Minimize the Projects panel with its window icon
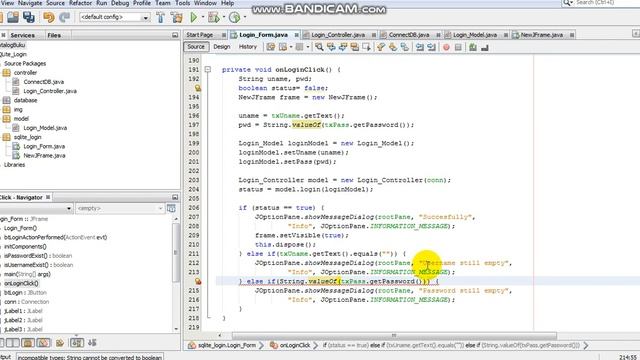The width and height of the screenshot is (640, 360). pyautogui.click(x=175, y=35)
